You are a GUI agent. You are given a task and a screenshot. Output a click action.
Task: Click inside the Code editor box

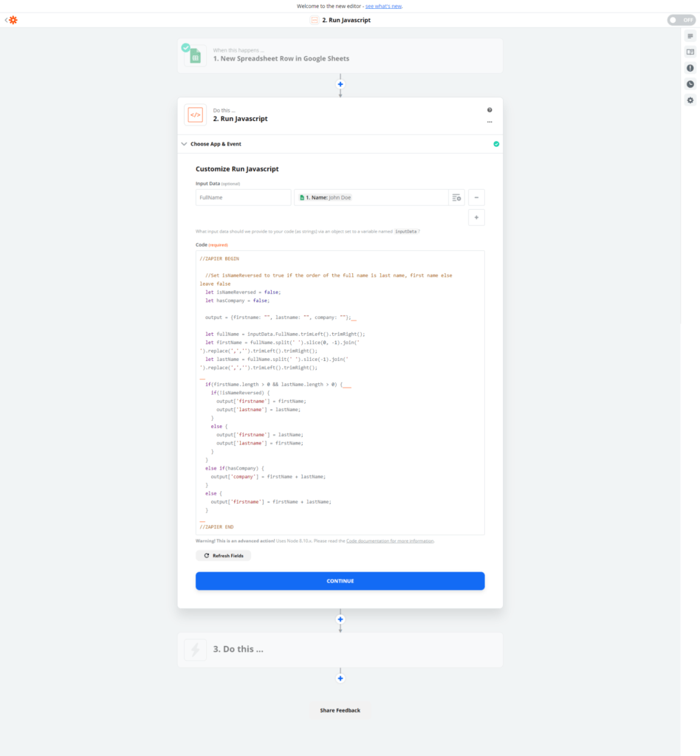pos(340,393)
